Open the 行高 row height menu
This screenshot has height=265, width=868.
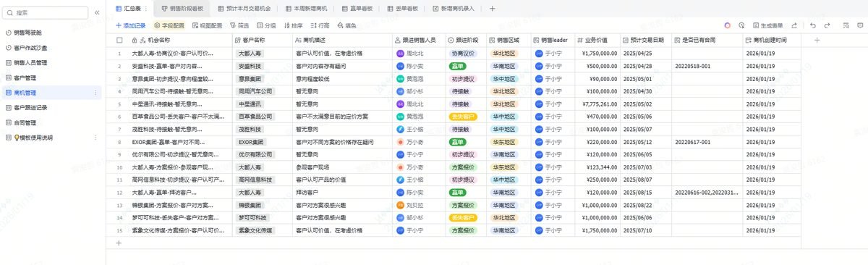320,25
